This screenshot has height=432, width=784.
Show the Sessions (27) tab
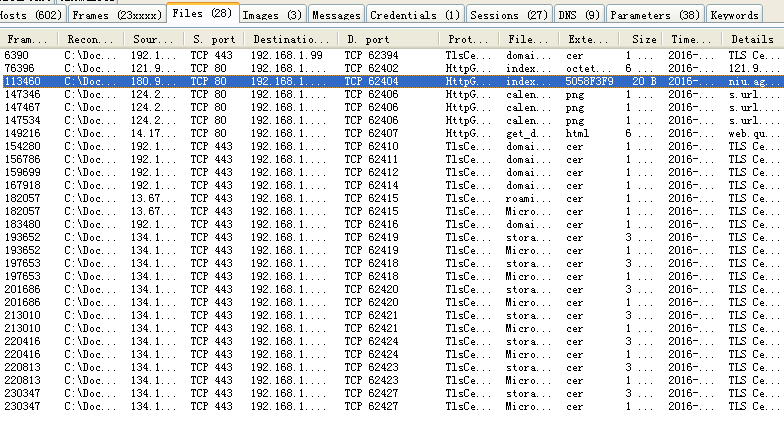509,14
